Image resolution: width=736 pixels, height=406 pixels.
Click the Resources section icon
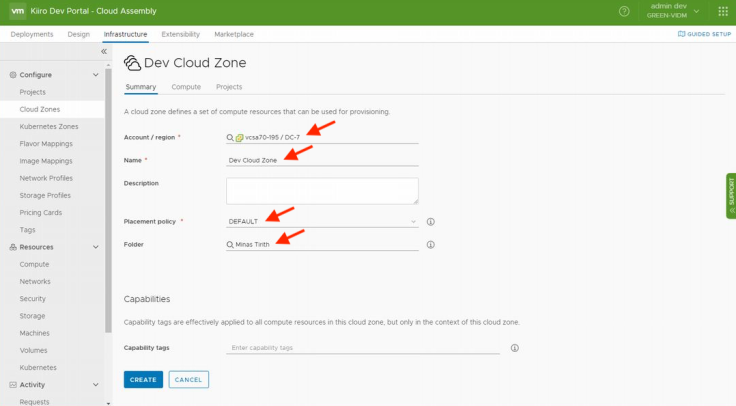13,247
